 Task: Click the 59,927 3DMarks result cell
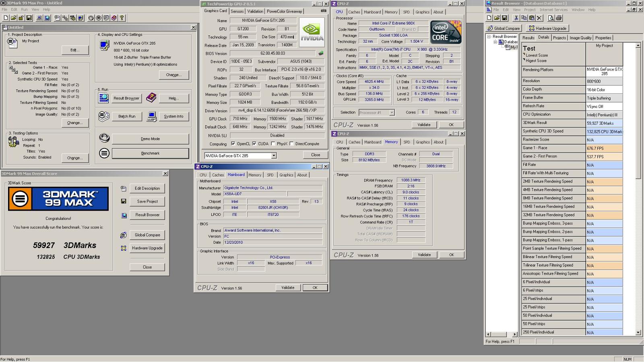(604, 123)
